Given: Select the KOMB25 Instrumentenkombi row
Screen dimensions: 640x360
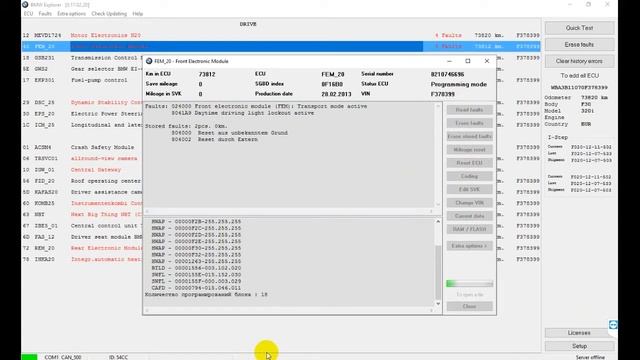Looking at the screenshot, I should coord(82,203).
